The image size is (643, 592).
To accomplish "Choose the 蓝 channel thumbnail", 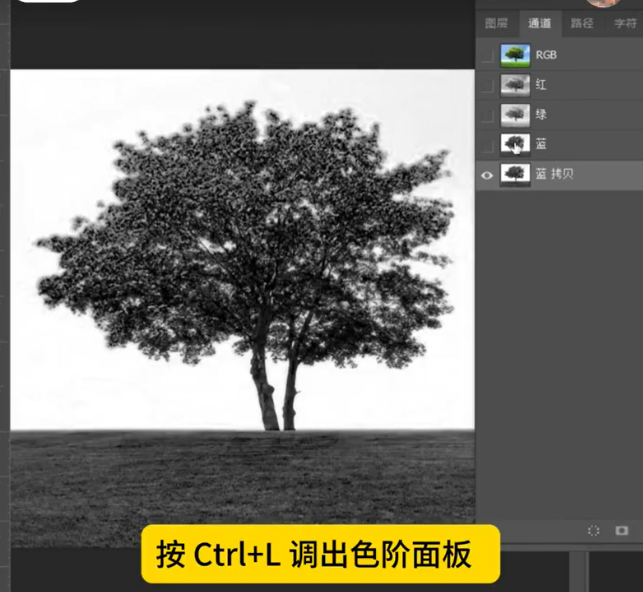I will point(515,145).
